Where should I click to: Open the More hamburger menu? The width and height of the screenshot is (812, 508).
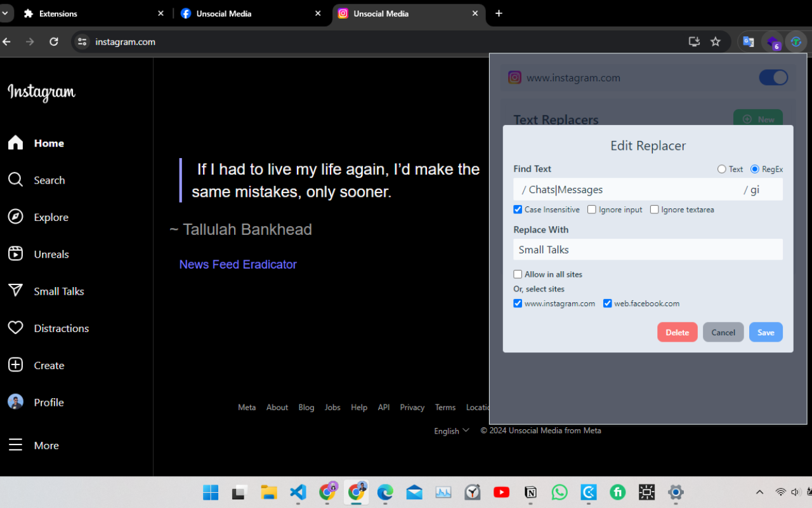tap(34, 445)
